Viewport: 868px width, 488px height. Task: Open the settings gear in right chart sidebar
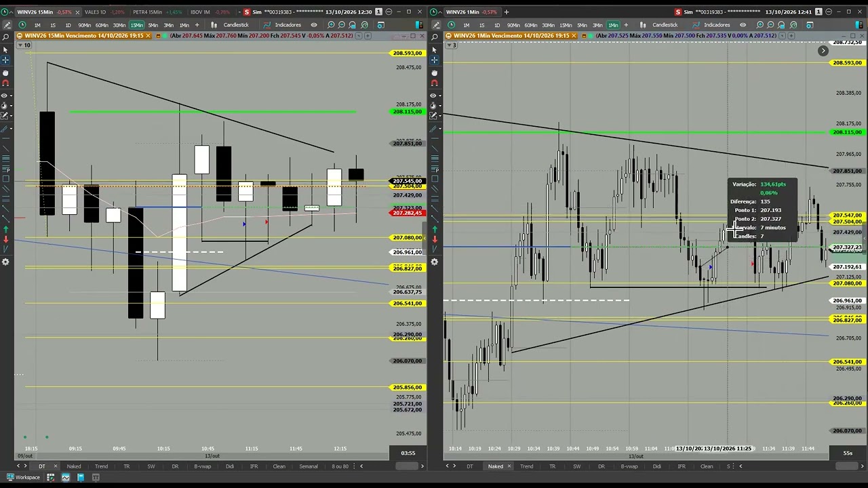[434, 262]
